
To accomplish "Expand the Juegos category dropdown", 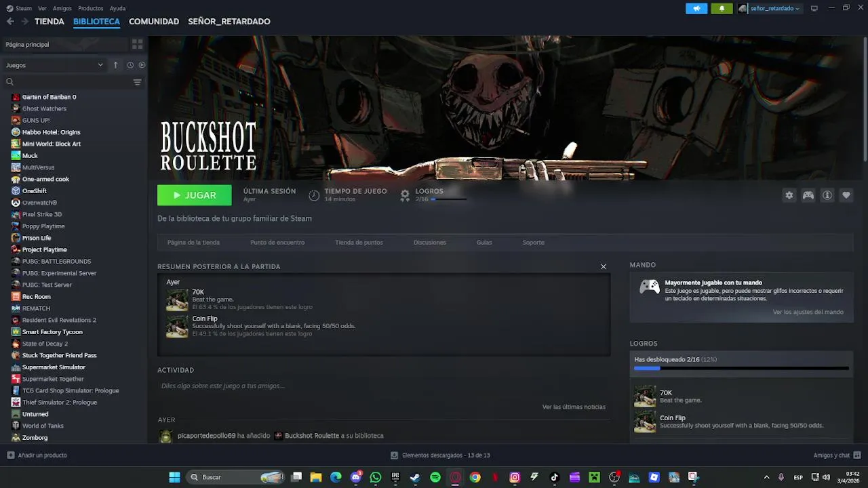I will point(54,65).
